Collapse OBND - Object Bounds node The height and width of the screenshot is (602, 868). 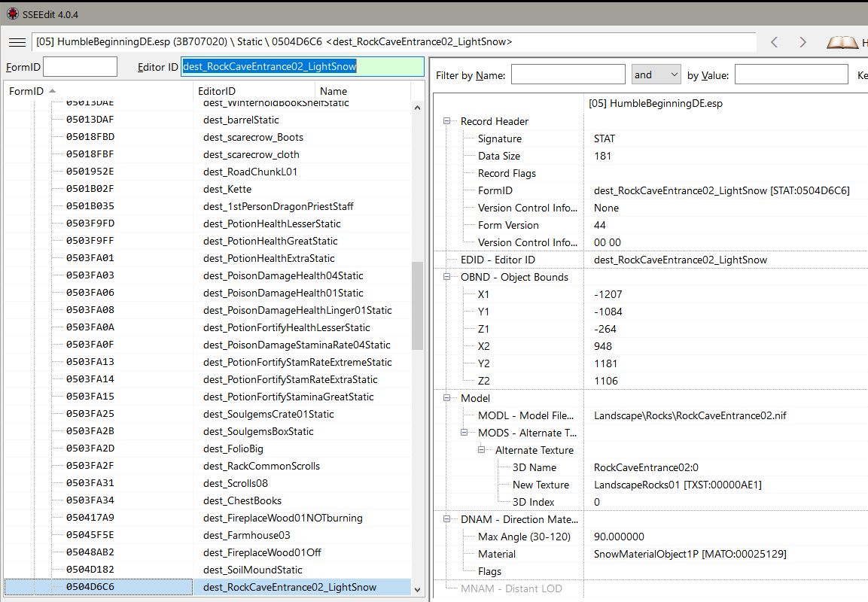pyautogui.click(x=447, y=277)
